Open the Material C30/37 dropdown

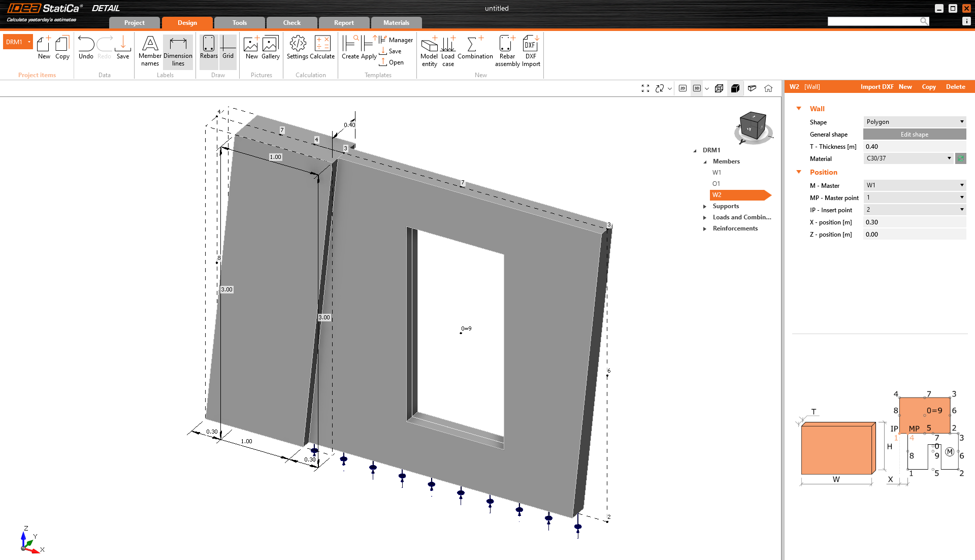tap(908, 158)
